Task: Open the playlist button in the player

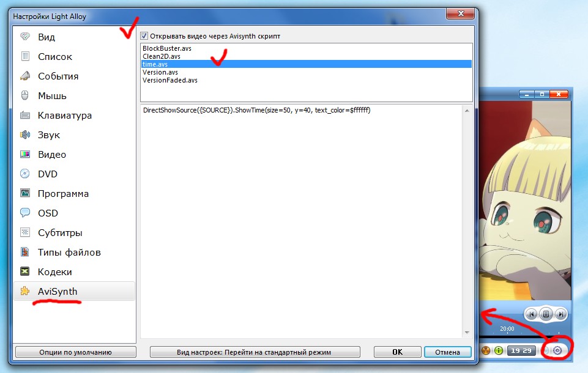Action: click(546, 314)
